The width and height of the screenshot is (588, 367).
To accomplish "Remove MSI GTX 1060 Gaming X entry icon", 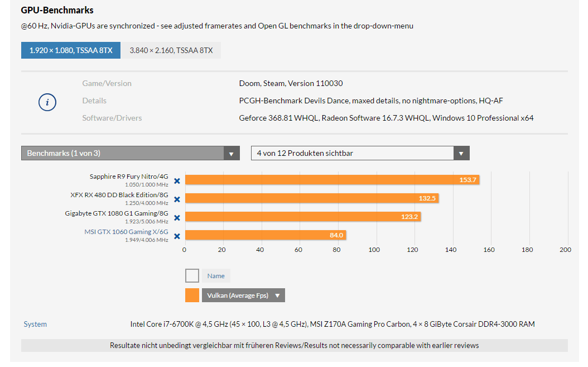I will tap(177, 236).
